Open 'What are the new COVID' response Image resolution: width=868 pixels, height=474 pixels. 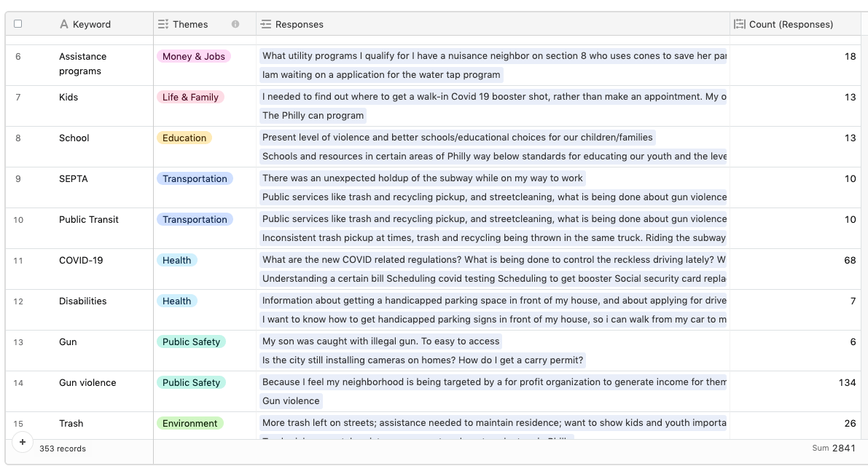pyautogui.click(x=493, y=259)
